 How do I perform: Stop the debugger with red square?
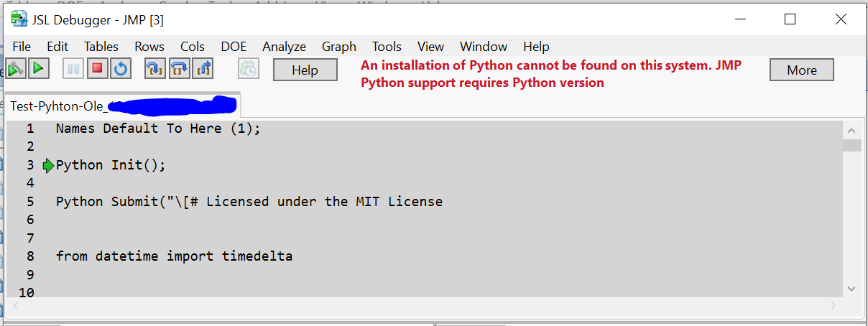click(x=97, y=69)
